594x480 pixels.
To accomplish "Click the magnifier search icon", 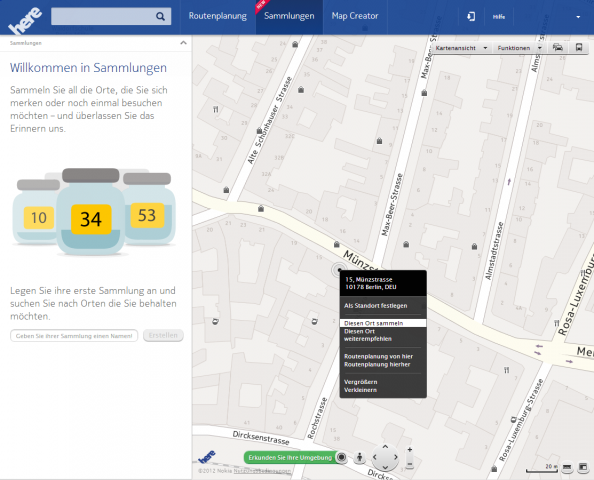I will point(160,16).
